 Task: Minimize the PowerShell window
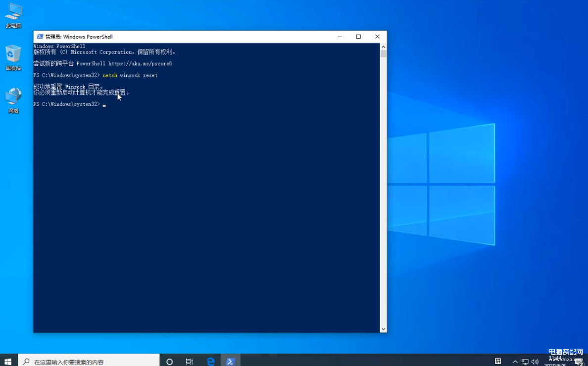coord(340,37)
